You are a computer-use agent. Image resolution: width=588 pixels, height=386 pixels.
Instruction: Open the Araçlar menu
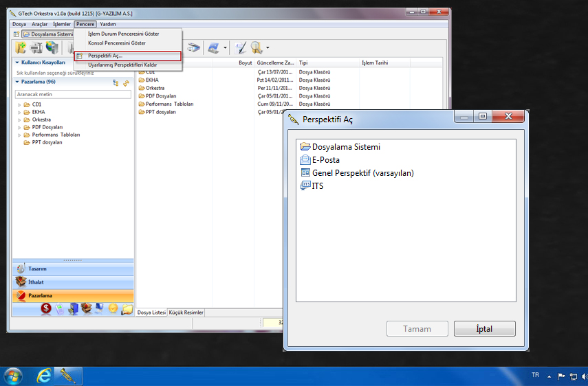pos(39,24)
